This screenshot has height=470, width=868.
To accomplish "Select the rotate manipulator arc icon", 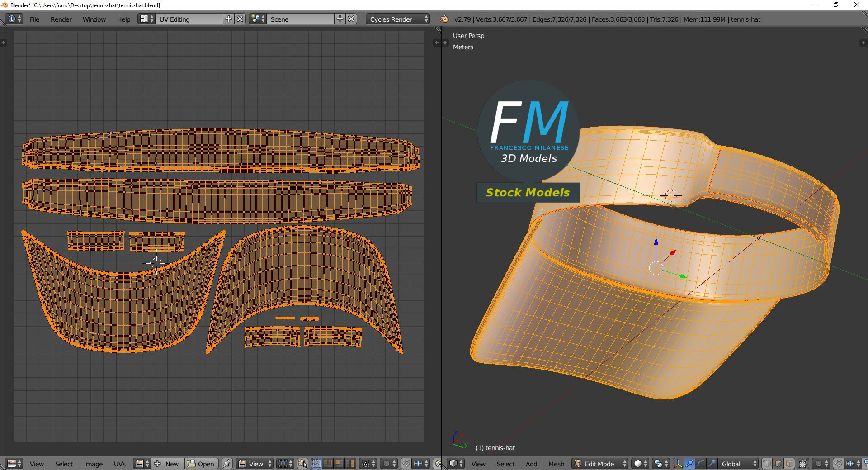I will (700, 464).
